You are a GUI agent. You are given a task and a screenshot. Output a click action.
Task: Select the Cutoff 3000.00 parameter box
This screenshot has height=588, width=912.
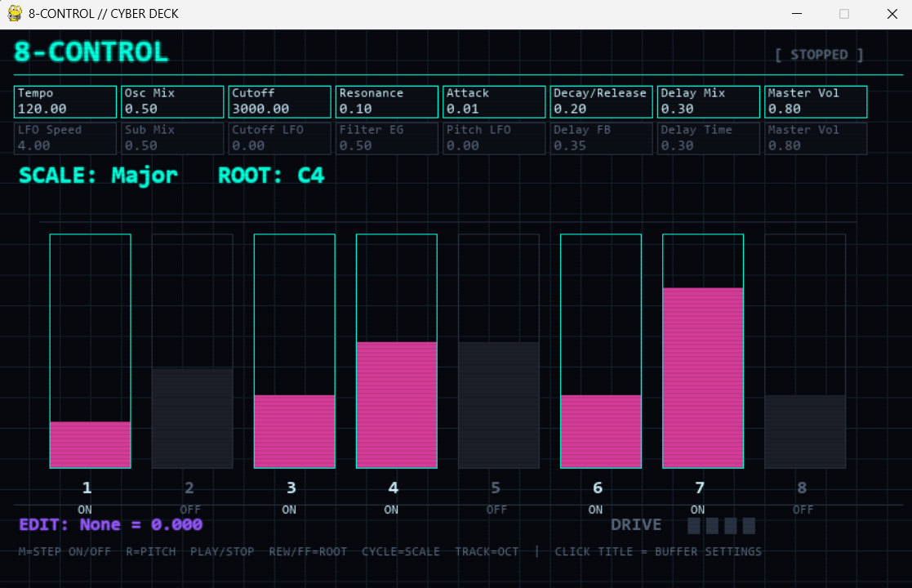point(279,102)
